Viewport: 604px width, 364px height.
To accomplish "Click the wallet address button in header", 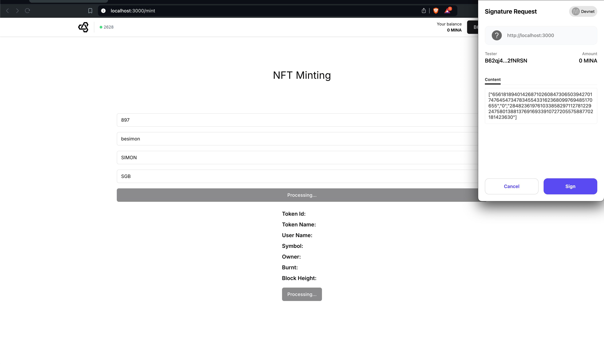I will click(x=473, y=27).
